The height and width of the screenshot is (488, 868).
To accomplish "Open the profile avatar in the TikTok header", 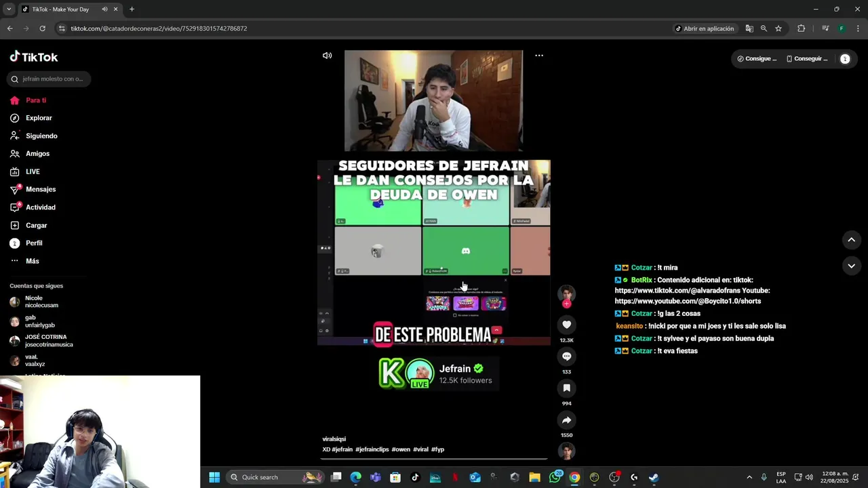I will click(x=845, y=59).
